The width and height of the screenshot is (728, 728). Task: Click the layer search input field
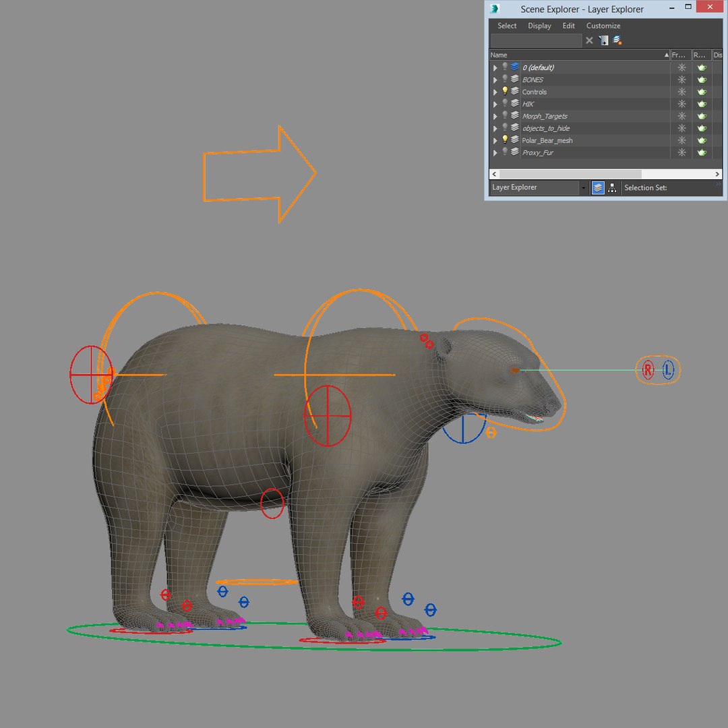point(536,40)
